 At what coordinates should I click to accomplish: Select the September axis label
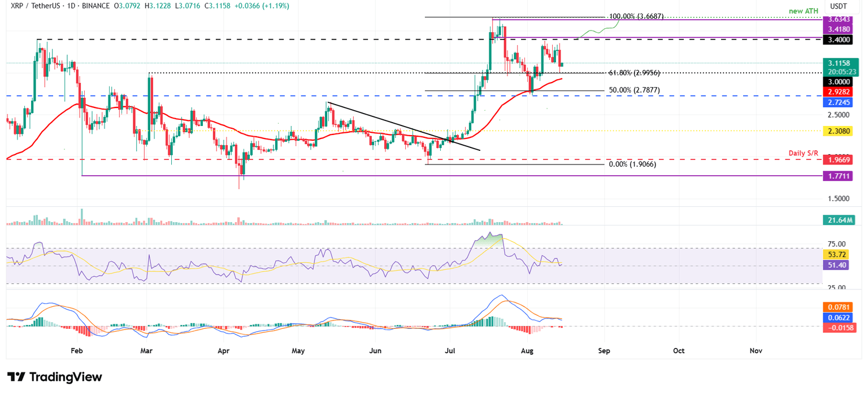604,351
